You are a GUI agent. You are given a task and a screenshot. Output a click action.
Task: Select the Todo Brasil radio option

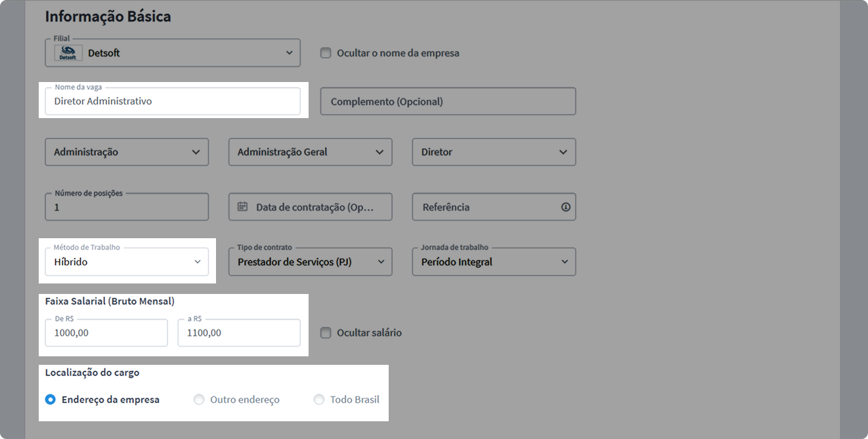(319, 400)
